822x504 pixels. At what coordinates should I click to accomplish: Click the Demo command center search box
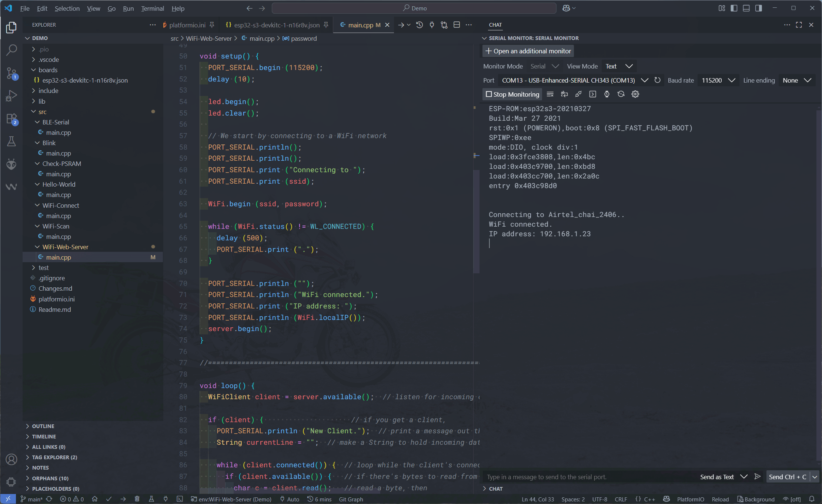click(414, 8)
